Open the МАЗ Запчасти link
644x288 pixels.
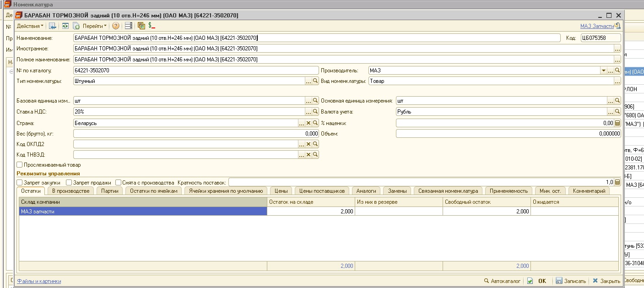tap(597, 26)
